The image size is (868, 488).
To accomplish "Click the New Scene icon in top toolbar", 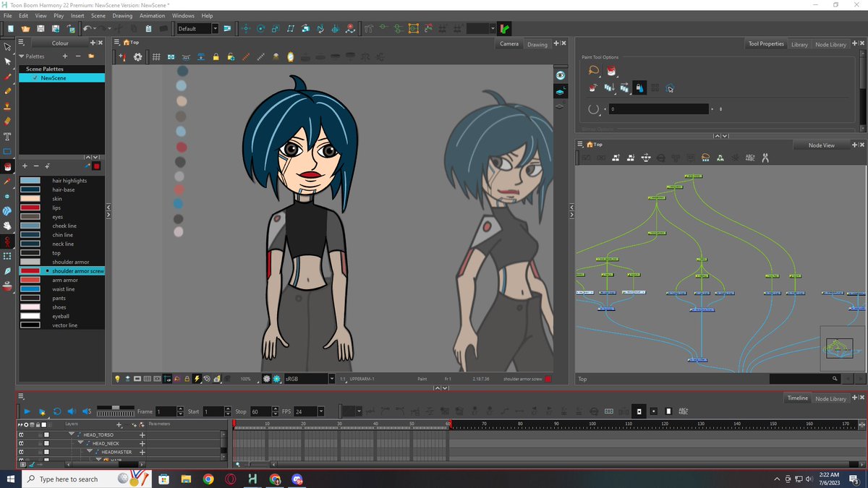I will tap(11, 28).
